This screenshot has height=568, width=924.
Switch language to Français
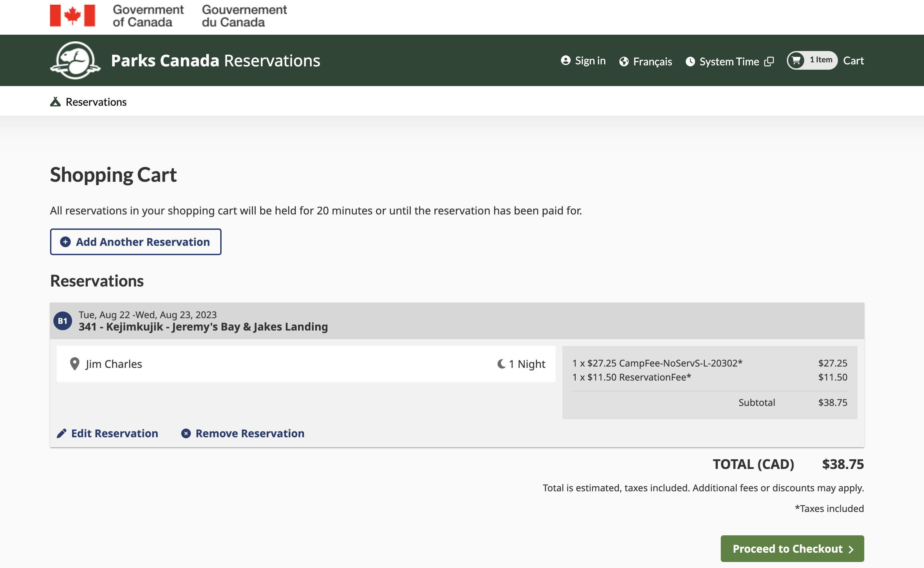(646, 62)
